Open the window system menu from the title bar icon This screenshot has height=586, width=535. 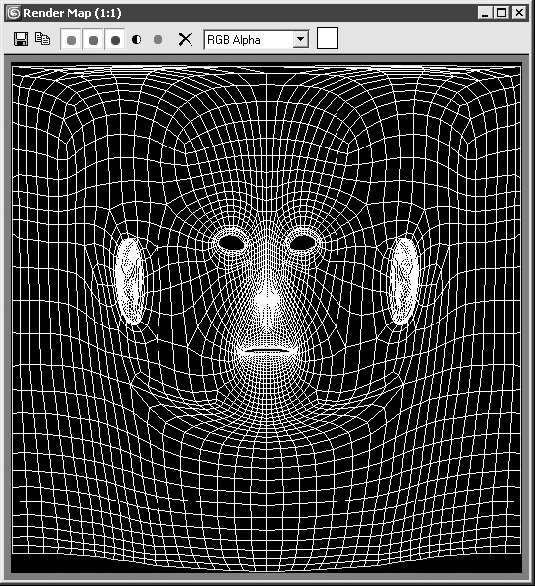(13, 13)
